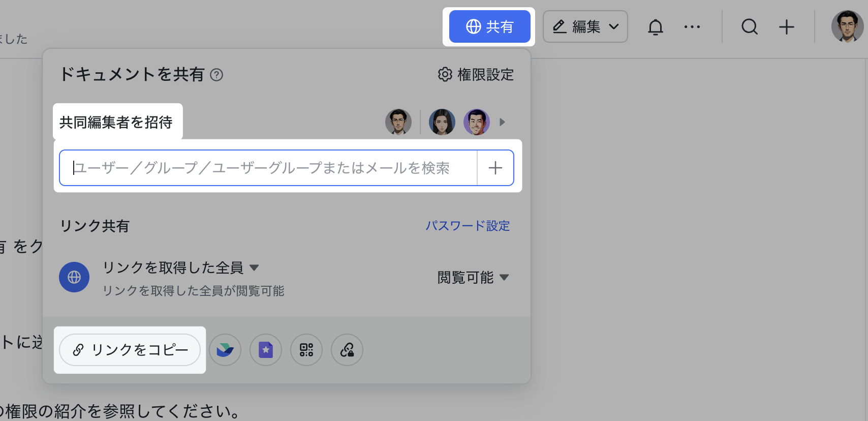This screenshot has height=421, width=868.
Task: Click the リンク共有 heading text
Action: coord(95,226)
